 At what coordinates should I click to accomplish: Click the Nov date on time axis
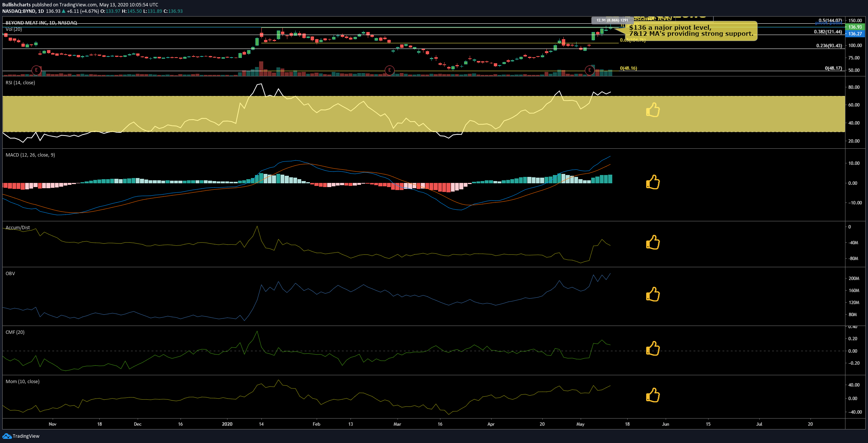(53, 424)
